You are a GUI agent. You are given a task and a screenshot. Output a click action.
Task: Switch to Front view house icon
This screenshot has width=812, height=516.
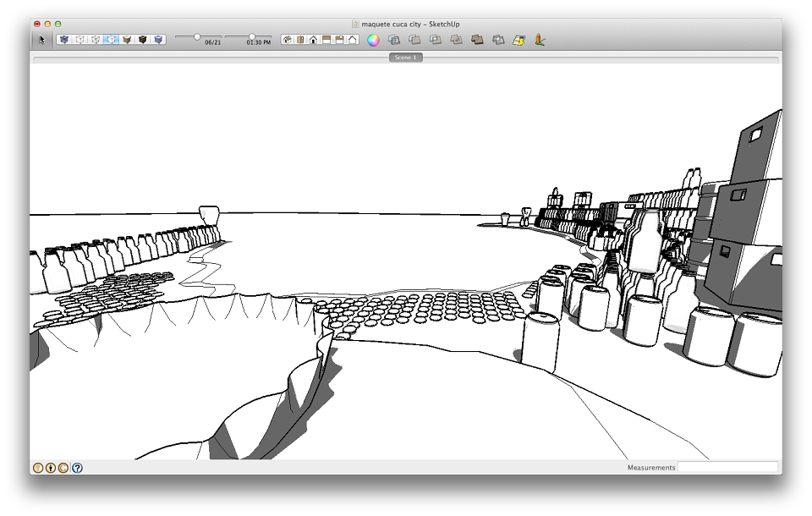tap(313, 40)
